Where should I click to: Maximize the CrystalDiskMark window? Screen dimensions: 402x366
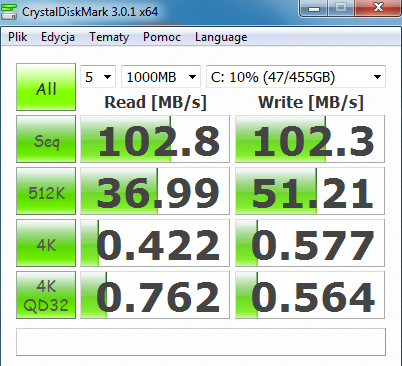(x=341, y=8)
